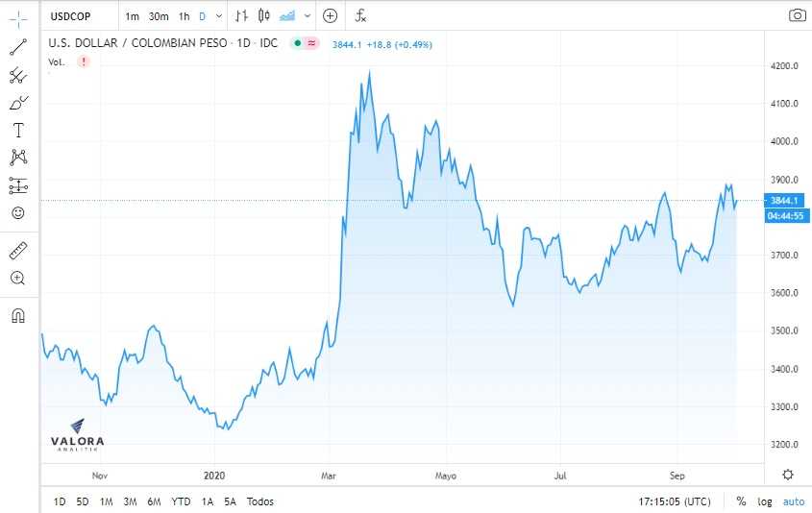Set the range to 1A
Image resolution: width=812 pixels, height=513 pixels.
click(x=208, y=501)
